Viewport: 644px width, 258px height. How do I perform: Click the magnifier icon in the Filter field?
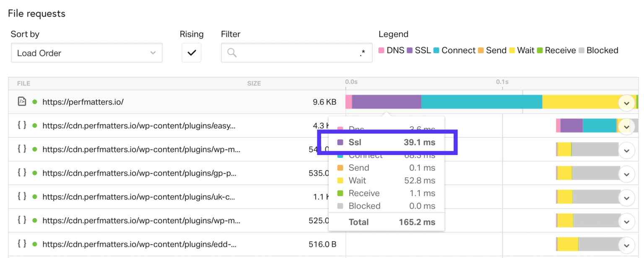(x=231, y=52)
